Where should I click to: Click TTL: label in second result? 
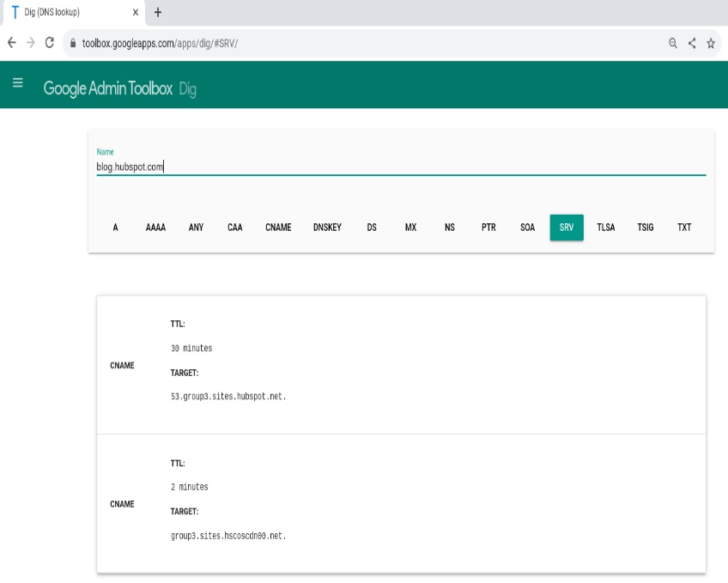tap(178, 464)
